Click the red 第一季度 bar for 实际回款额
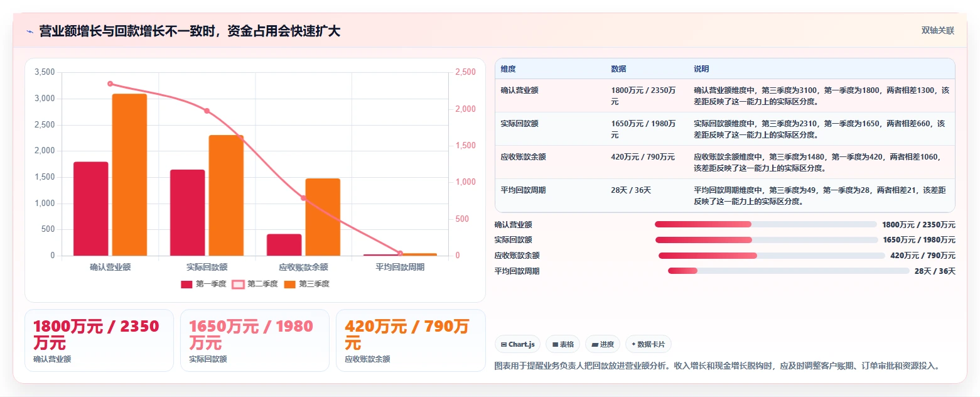The image size is (980, 397). [x=187, y=212]
